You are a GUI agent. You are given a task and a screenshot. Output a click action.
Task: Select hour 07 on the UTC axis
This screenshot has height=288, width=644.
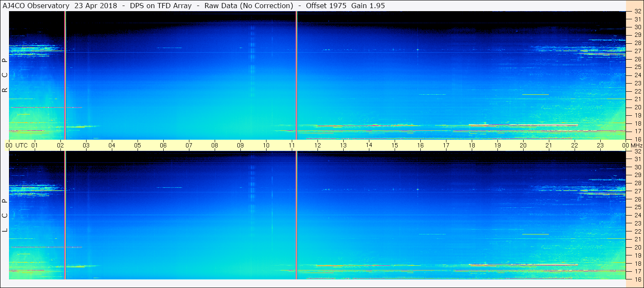(189, 145)
